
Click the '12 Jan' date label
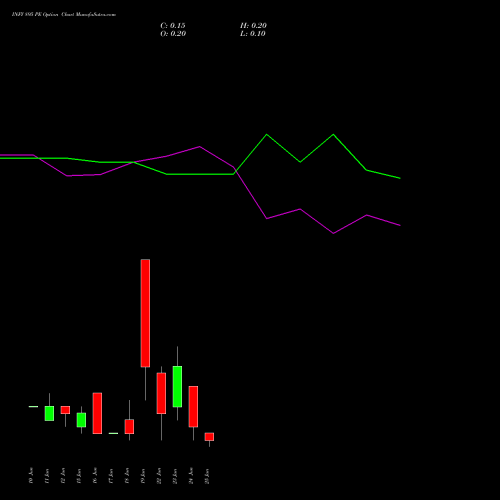pos(63,476)
